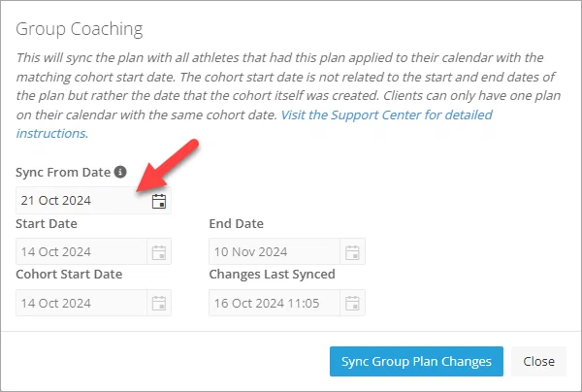Open the Sync From Date calendar picker

point(159,201)
